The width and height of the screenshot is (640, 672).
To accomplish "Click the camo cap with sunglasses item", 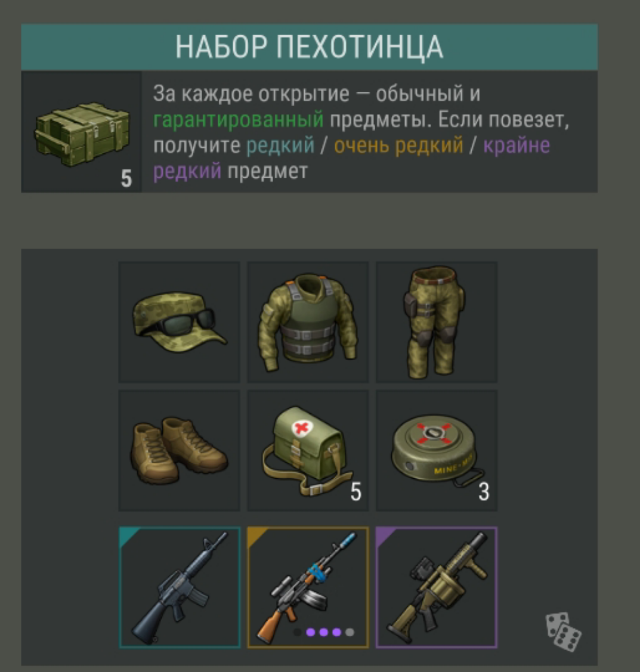I will coord(179,322).
